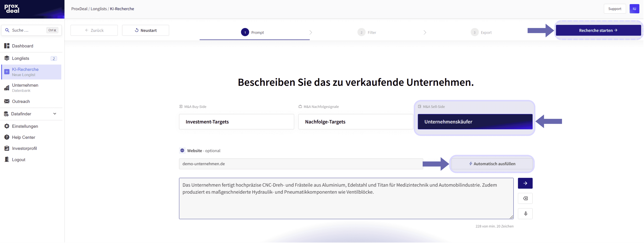Submit the prompt with arrow button
Image resolution: width=644 pixels, height=243 pixels.
(525, 184)
